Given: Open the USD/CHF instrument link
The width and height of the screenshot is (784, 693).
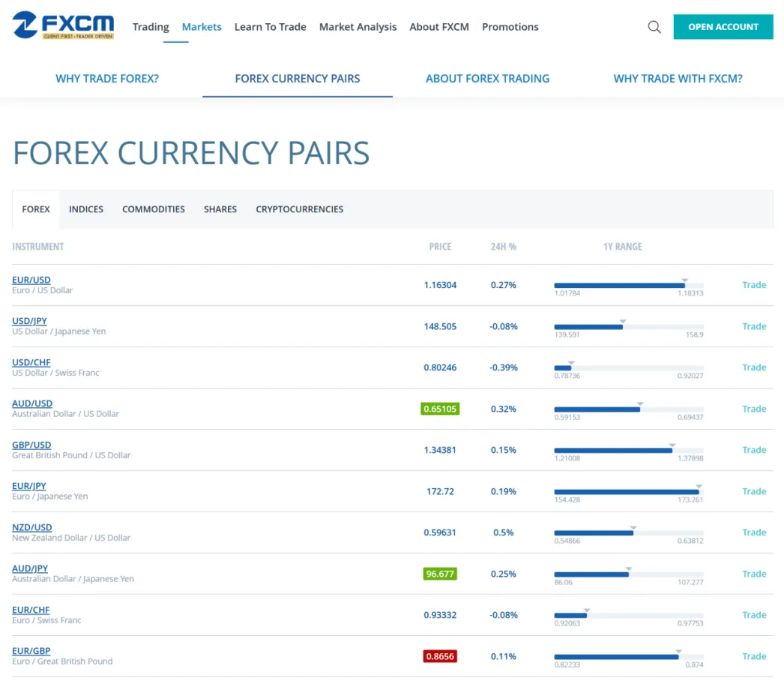Looking at the screenshot, I should tap(31, 362).
